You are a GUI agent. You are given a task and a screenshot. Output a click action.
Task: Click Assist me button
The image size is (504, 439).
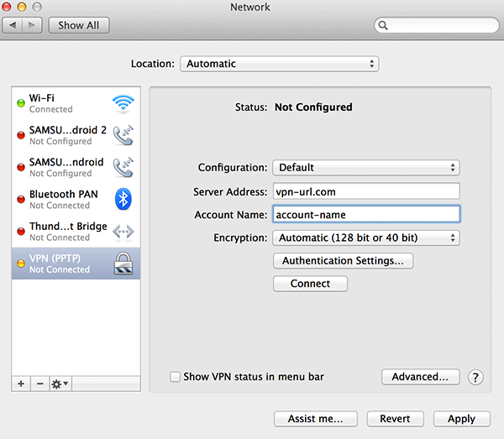coord(316,419)
